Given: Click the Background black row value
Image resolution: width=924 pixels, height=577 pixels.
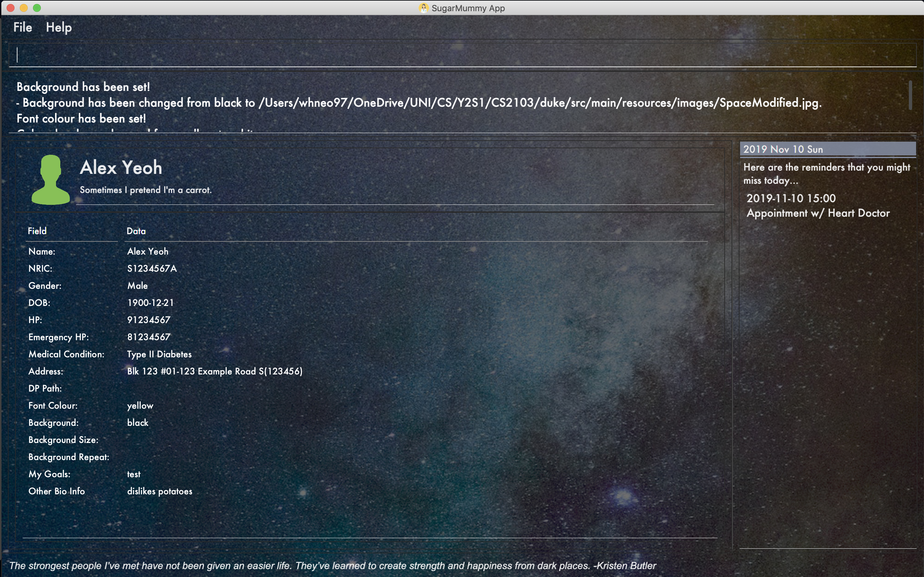Looking at the screenshot, I should click(x=137, y=423).
